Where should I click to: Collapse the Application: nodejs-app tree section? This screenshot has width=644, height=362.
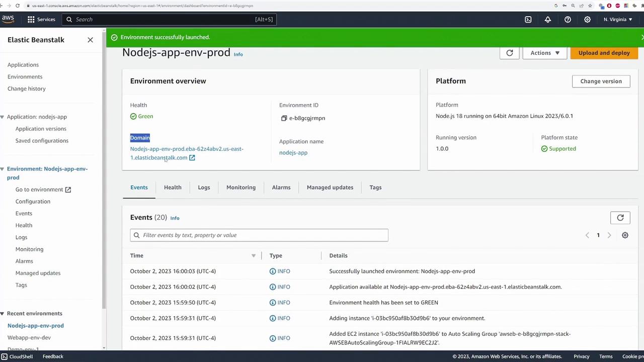(x=3, y=117)
